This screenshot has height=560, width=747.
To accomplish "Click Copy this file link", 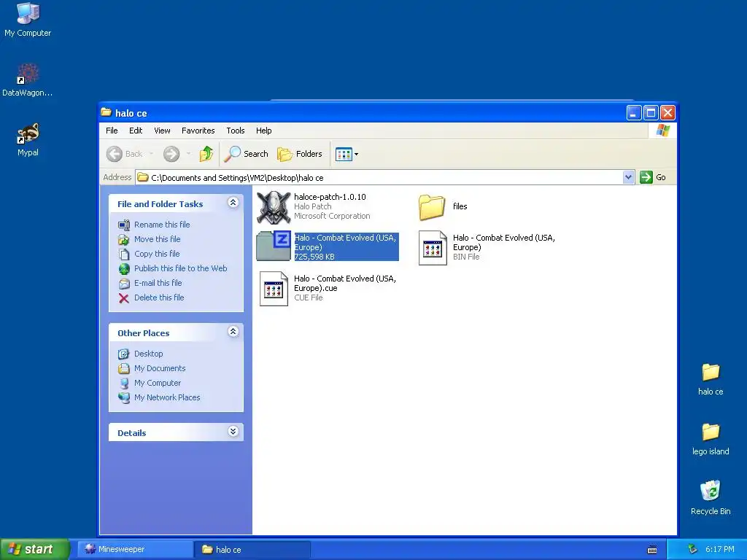I will (157, 254).
